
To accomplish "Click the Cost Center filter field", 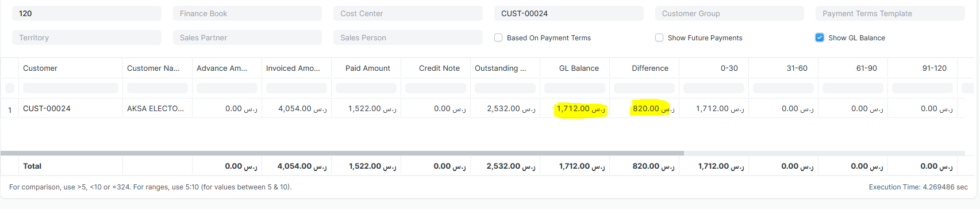I will point(408,13).
